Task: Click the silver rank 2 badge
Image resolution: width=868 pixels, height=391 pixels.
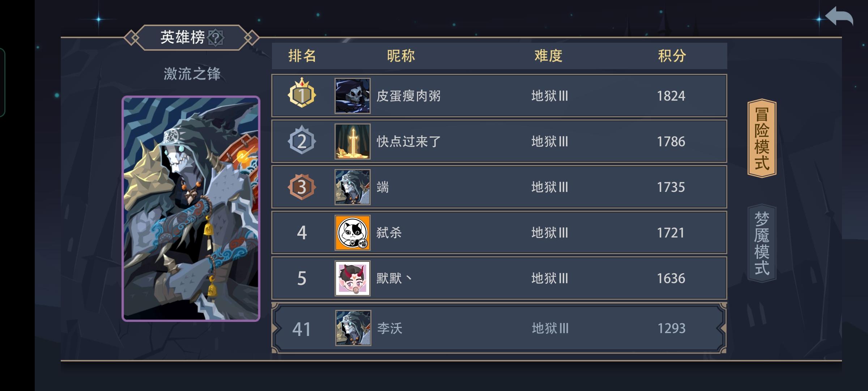Action: (302, 140)
